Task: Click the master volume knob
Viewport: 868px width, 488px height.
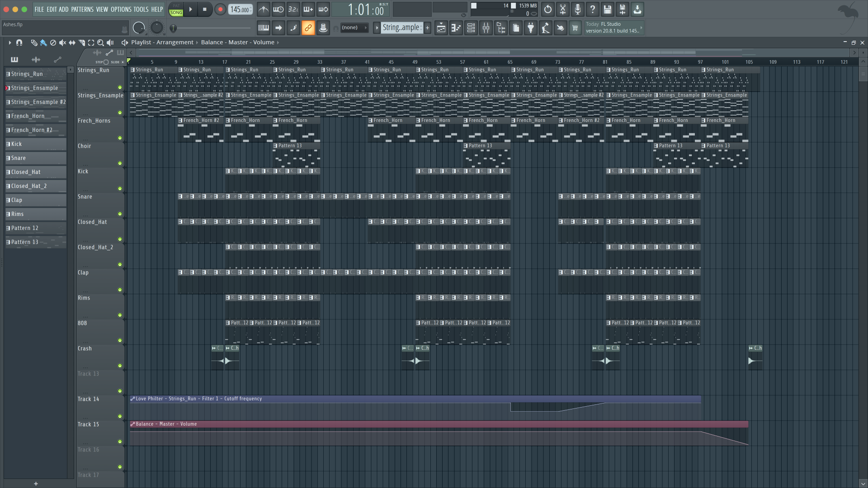Action: click(x=139, y=28)
